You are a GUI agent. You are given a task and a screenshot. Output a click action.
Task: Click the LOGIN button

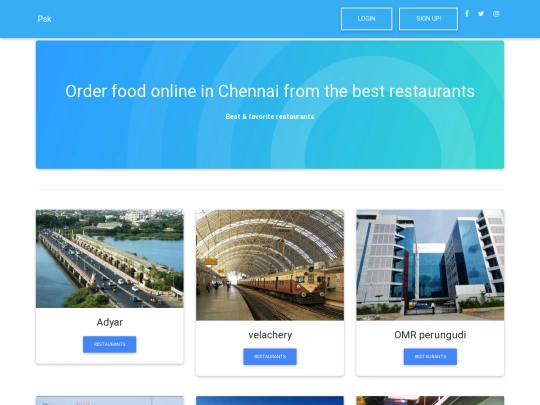(366, 19)
